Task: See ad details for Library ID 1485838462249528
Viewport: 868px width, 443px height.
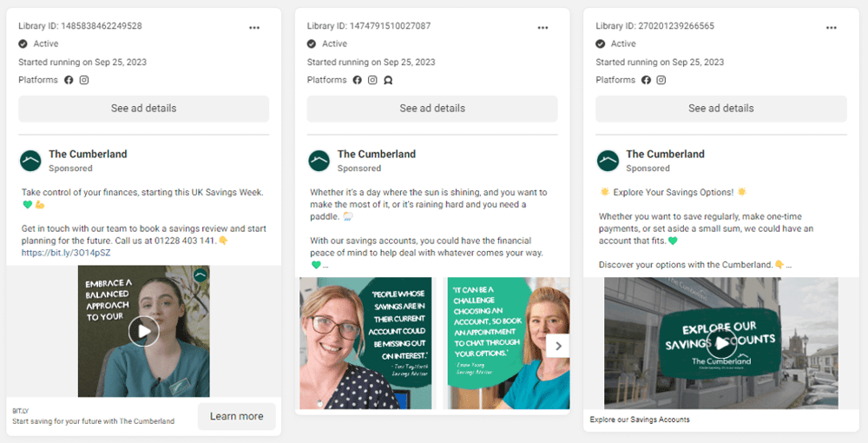Action: point(144,109)
